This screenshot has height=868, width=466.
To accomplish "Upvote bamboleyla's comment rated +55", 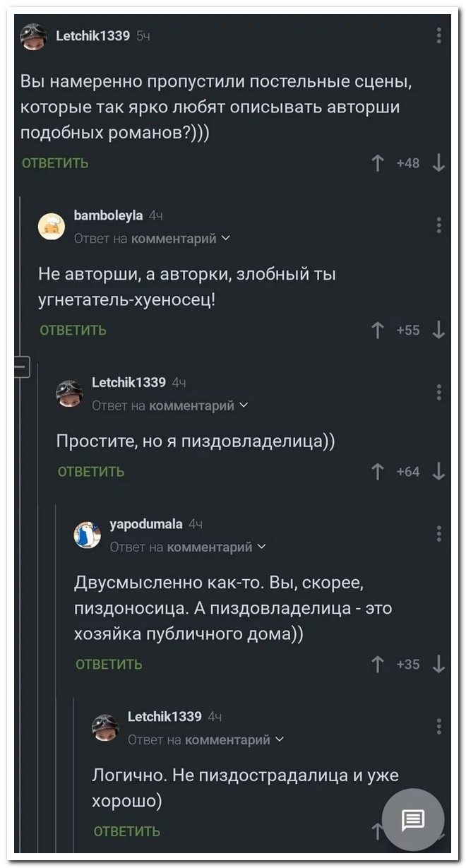I will pyautogui.click(x=378, y=330).
